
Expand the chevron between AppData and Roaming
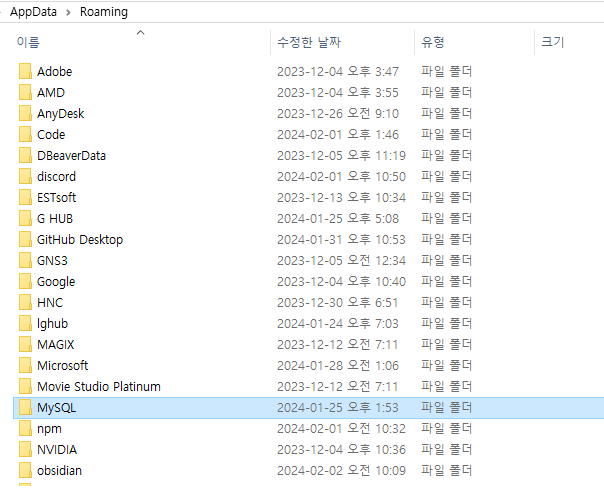tap(69, 12)
